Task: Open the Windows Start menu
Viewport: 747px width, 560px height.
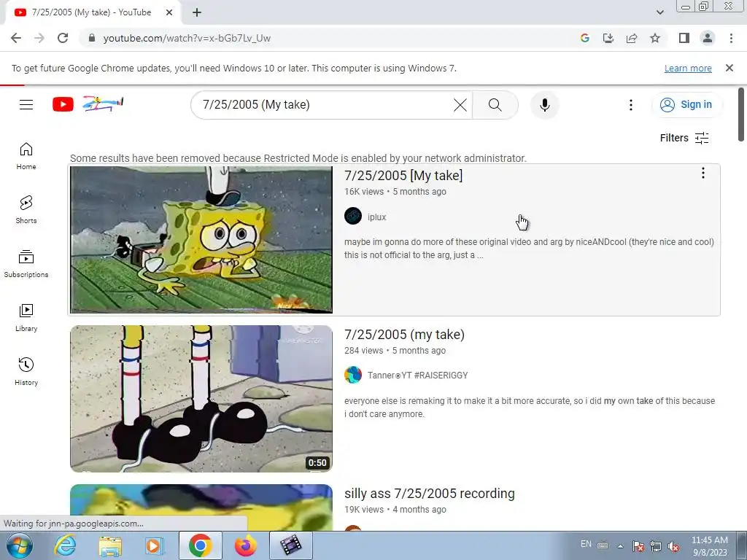Action: coord(20,545)
